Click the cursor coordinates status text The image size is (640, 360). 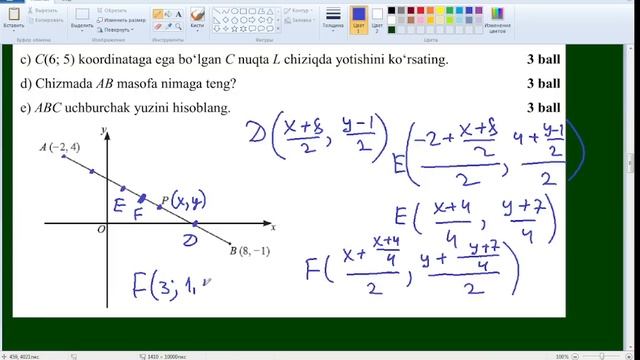(x=24, y=357)
